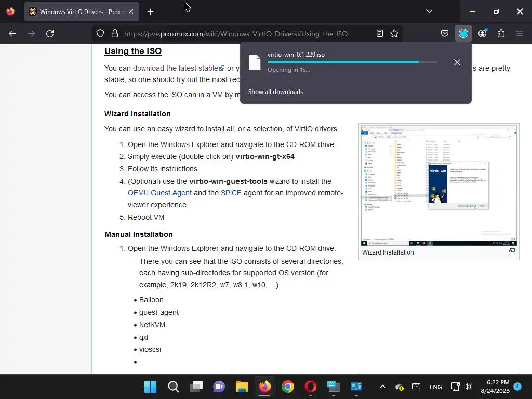The height and width of the screenshot is (399, 532).
Task: Click the Firefox taskbar icon
Action: 264,387
